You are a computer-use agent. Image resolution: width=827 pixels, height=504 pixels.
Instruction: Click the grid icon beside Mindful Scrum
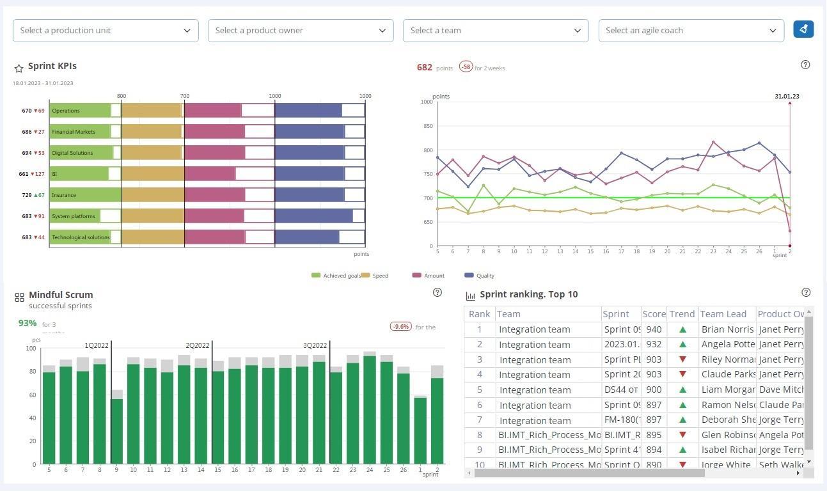[x=19, y=297]
